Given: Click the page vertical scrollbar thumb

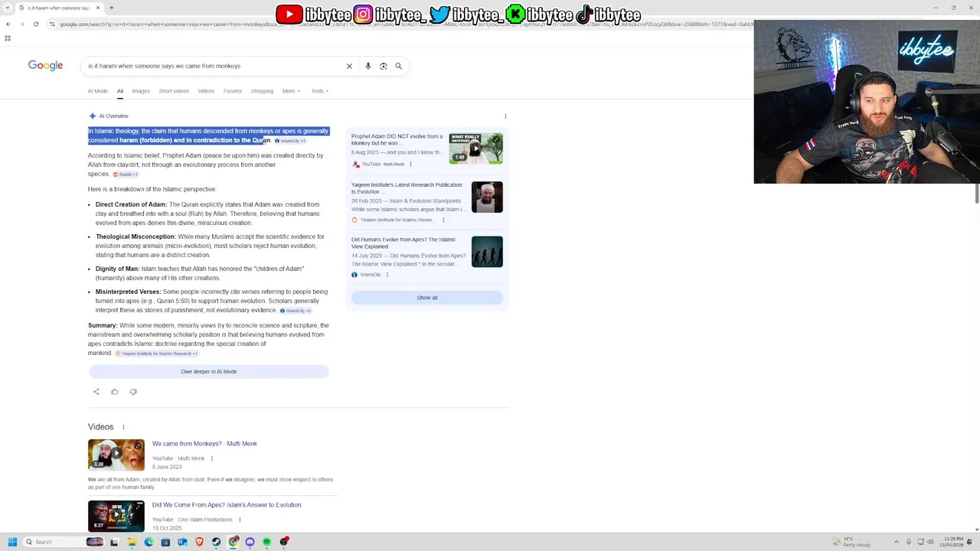Looking at the screenshot, I should pyautogui.click(x=977, y=194).
